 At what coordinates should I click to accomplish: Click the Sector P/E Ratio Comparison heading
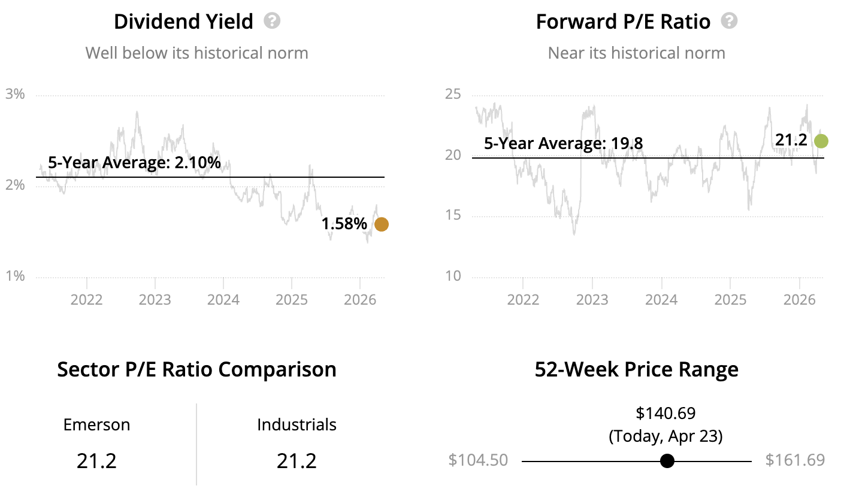[x=196, y=369]
